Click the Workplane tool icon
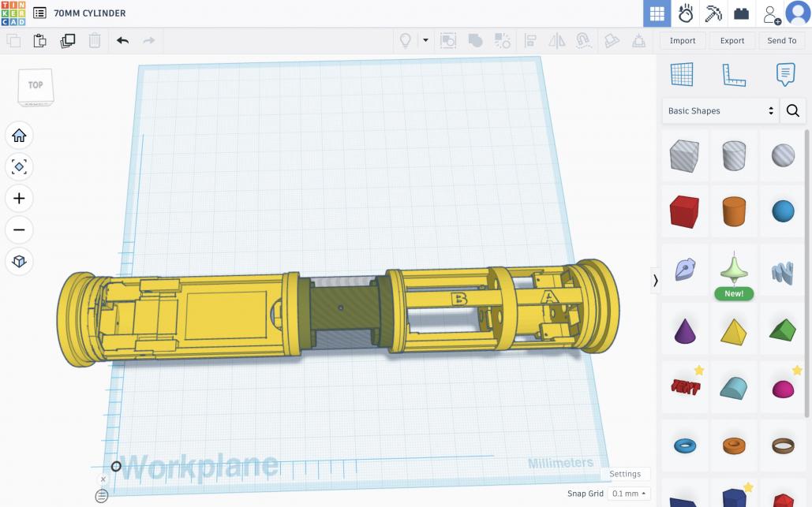This screenshot has width=812, height=507. 682,75
